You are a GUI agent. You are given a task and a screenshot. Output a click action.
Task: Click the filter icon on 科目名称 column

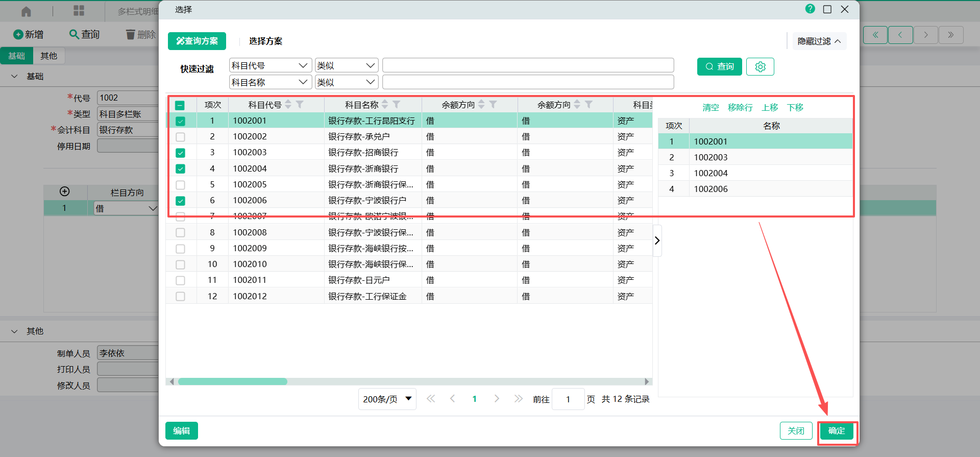tap(397, 105)
